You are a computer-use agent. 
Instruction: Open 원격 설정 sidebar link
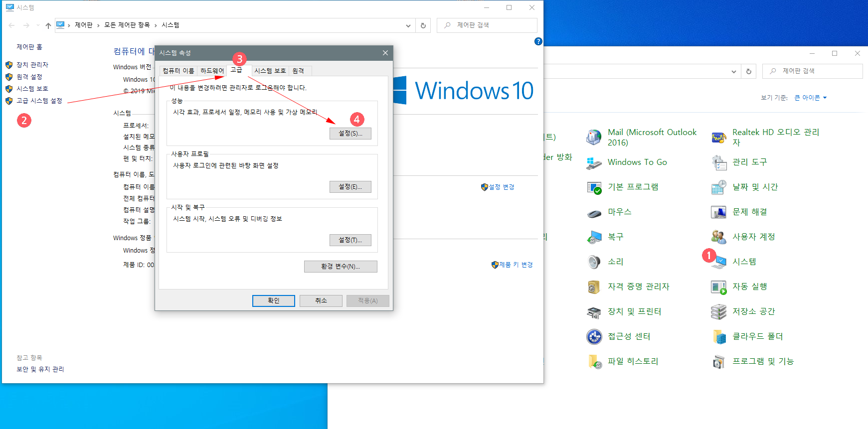point(29,77)
